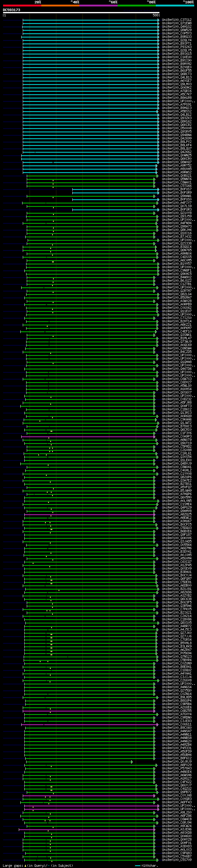The width and height of the screenshot is (197, 868).
Task: Choose UniRef100_B9I615 hit
Action: (177, 54)
